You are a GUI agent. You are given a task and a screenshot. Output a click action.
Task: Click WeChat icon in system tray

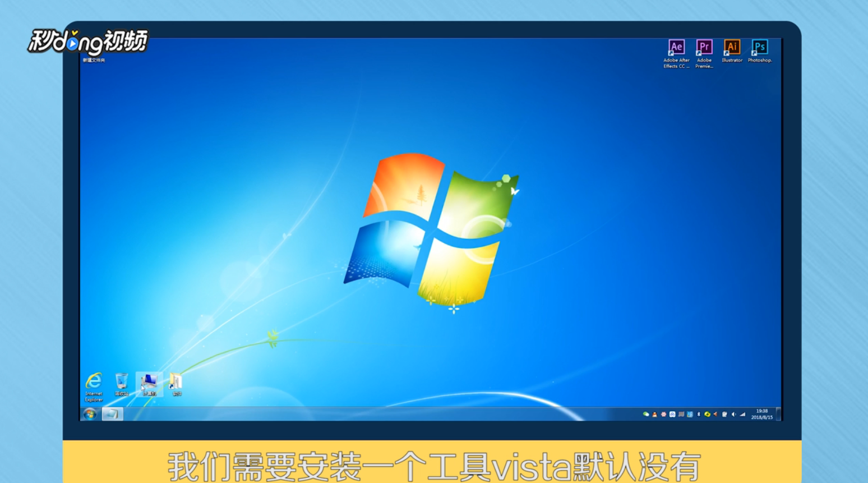(646, 414)
